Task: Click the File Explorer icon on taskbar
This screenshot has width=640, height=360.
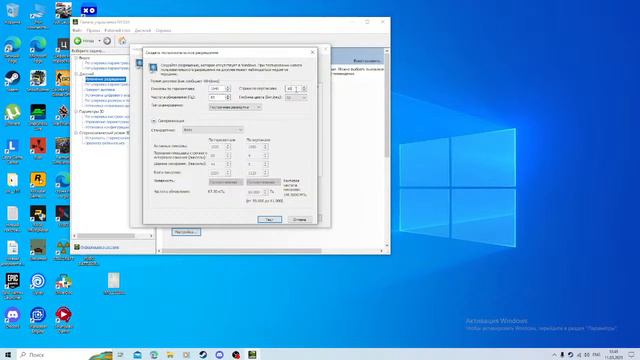Action: click(x=170, y=355)
